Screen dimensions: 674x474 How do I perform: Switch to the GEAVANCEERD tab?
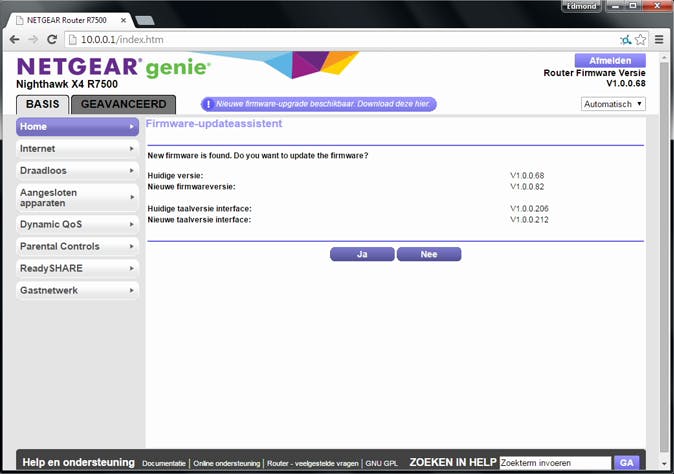(x=123, y=104)
